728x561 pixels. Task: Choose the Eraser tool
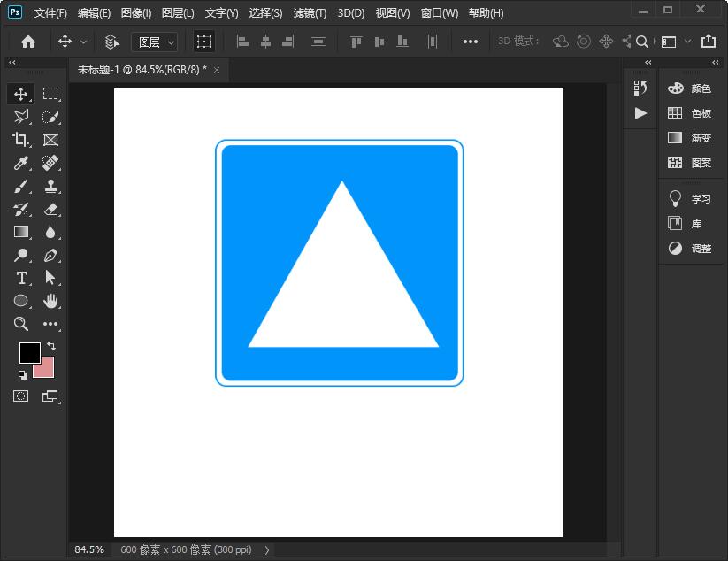pyautogui.click(x=50, y=210)
